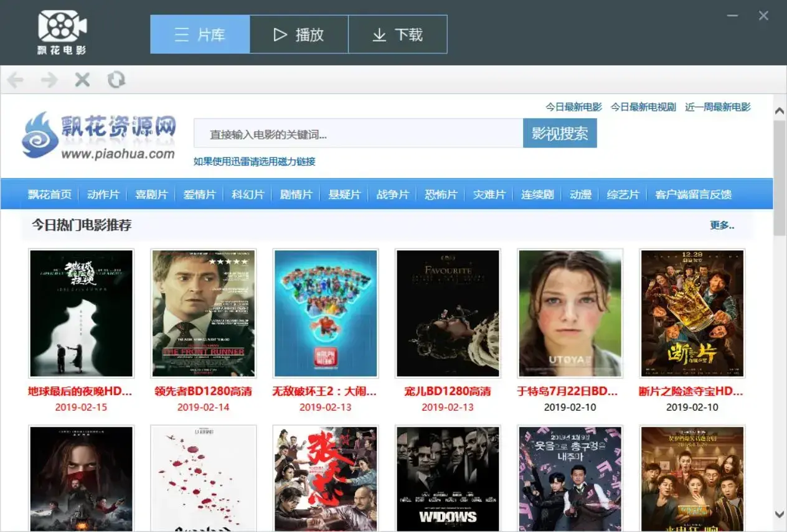The image size is (787, 532).
Task: Open the 今日最新电视剧 link
Action: pos(643,107)
